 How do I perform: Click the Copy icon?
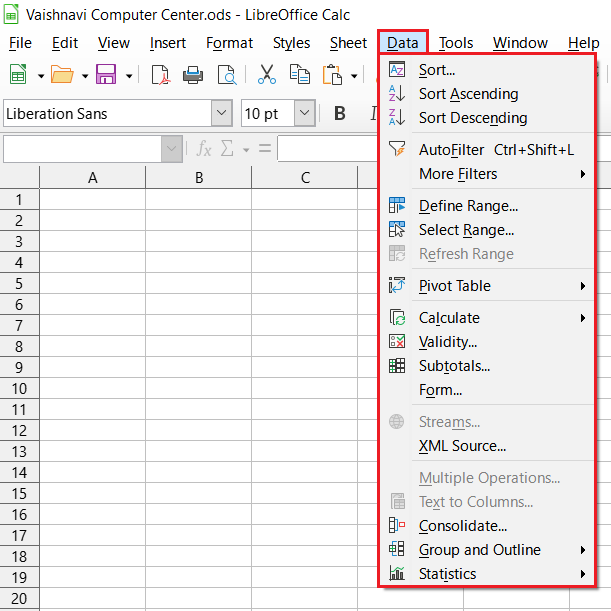(299, 74)
